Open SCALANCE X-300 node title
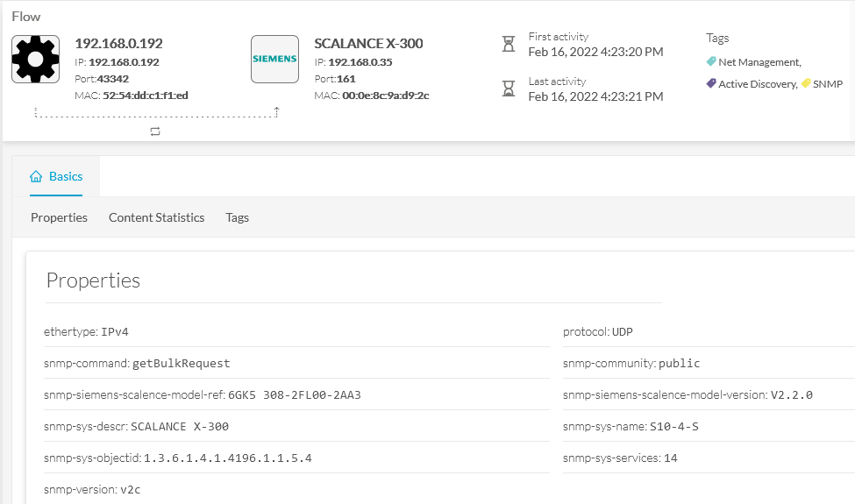 point(368,44)
